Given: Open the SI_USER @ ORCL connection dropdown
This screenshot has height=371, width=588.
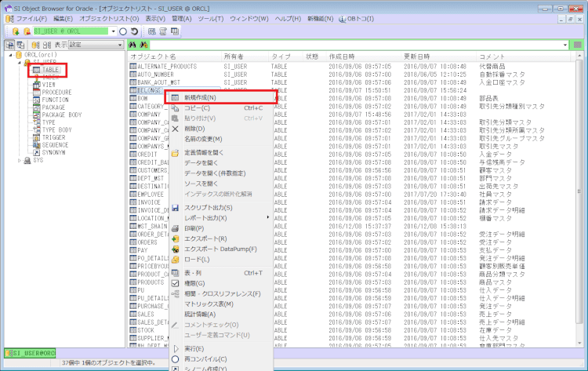Looking at the screenshot, I should tap(113, 31).
